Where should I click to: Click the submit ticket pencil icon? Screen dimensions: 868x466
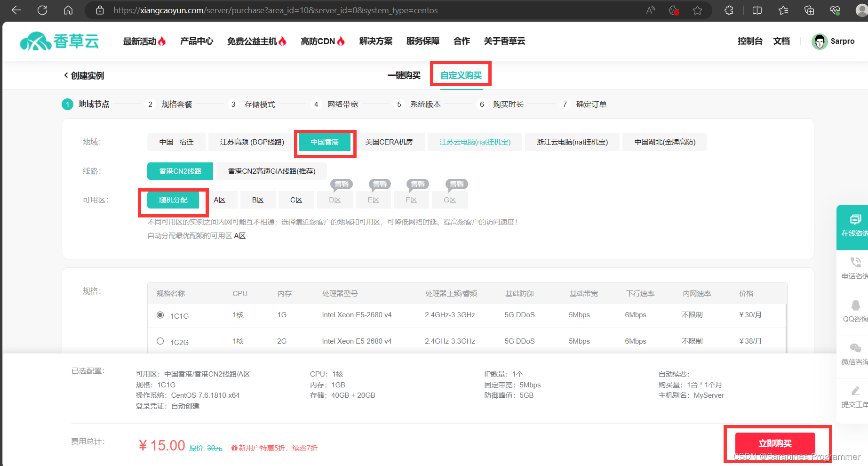[x=855, y=391]
